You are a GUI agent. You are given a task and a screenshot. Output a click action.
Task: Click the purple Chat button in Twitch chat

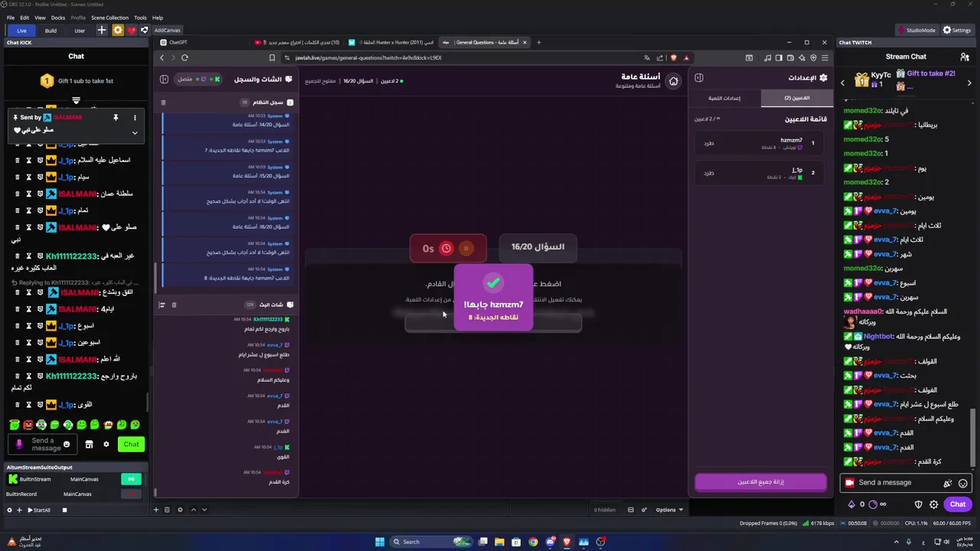point(958,504)
